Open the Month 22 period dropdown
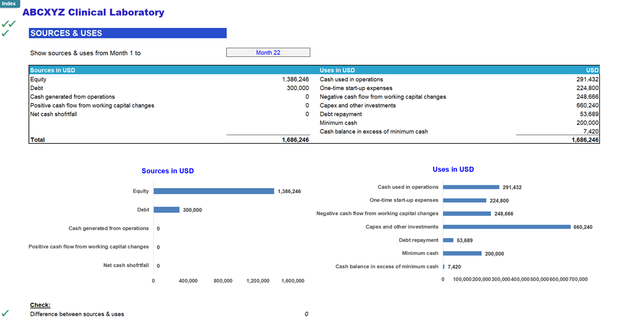The height and width of the screenshot is (322, 644). [x=268, y=53]
